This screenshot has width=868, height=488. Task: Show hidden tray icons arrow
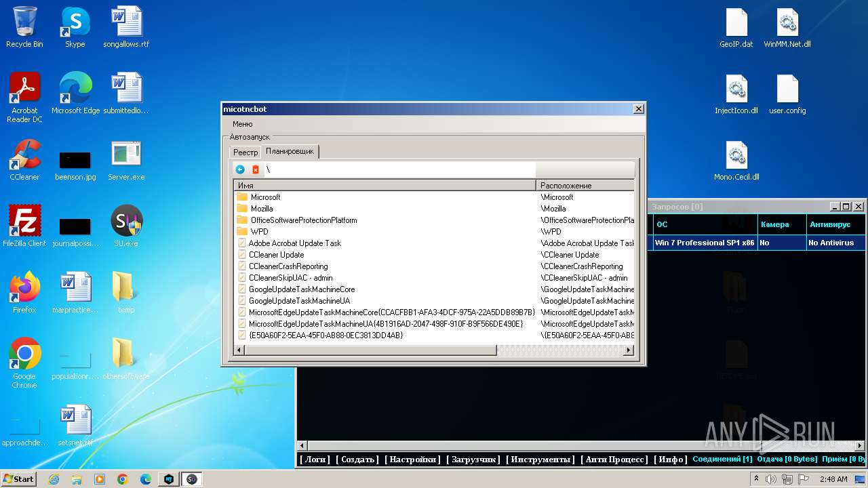[x=756, y=479]
